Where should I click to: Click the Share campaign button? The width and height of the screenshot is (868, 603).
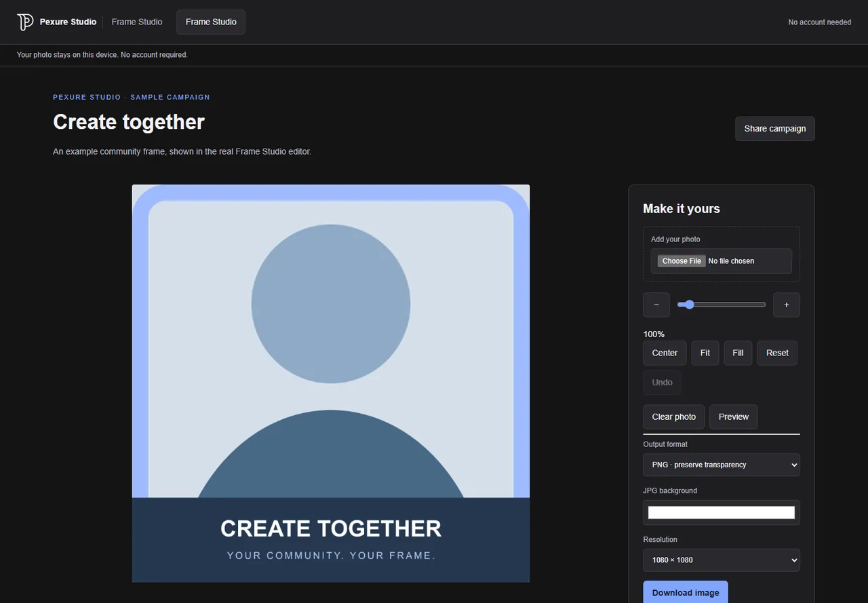click(x=775, y=129)
